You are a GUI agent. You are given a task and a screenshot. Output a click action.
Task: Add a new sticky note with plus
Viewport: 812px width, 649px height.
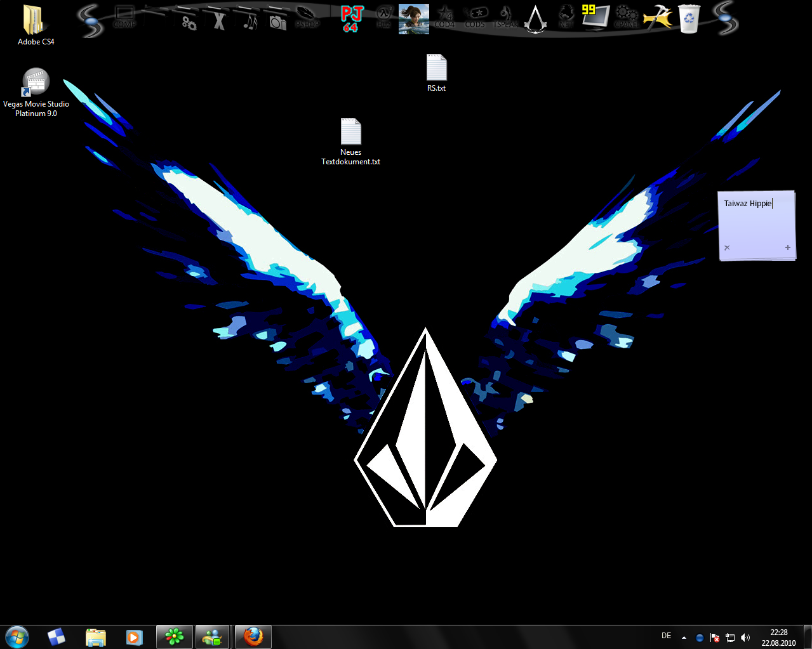(788, 247)
